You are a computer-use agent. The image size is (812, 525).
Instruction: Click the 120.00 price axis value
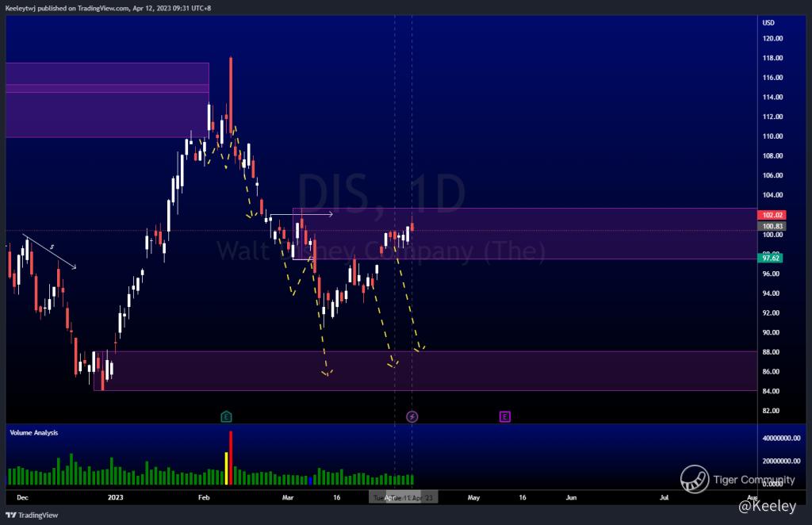pos(772,38)
